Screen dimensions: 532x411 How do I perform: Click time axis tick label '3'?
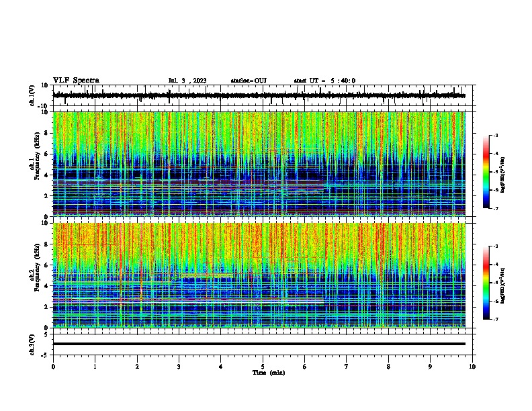click(x=179, y=367)
